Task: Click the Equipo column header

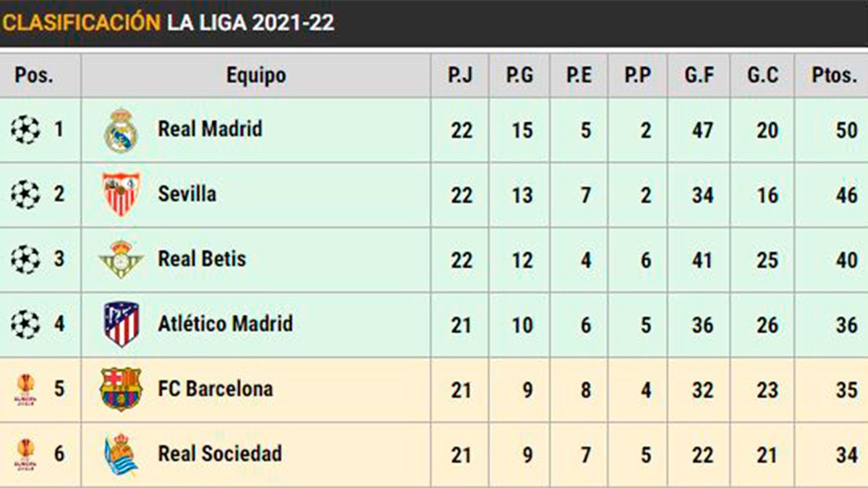Action: coord(255,75)
